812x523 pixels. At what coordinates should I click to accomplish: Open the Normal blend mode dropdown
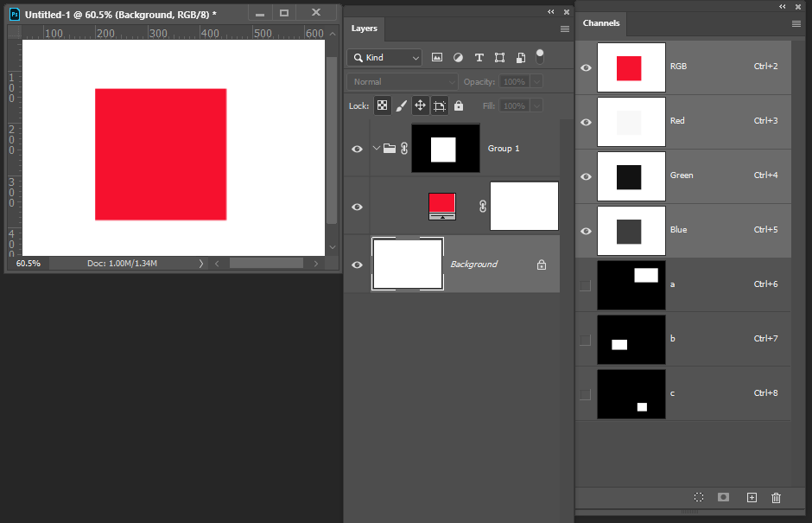click(x=403, y=82)
